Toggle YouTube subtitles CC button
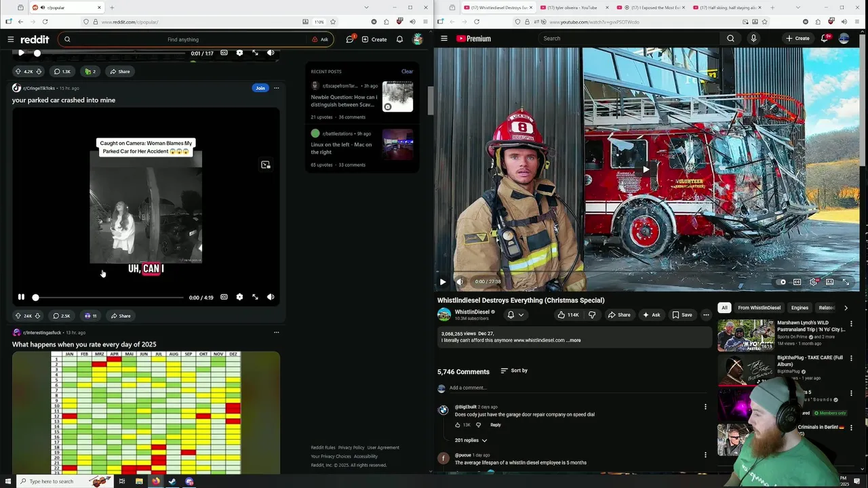868x488 pixels. [797, 282]
